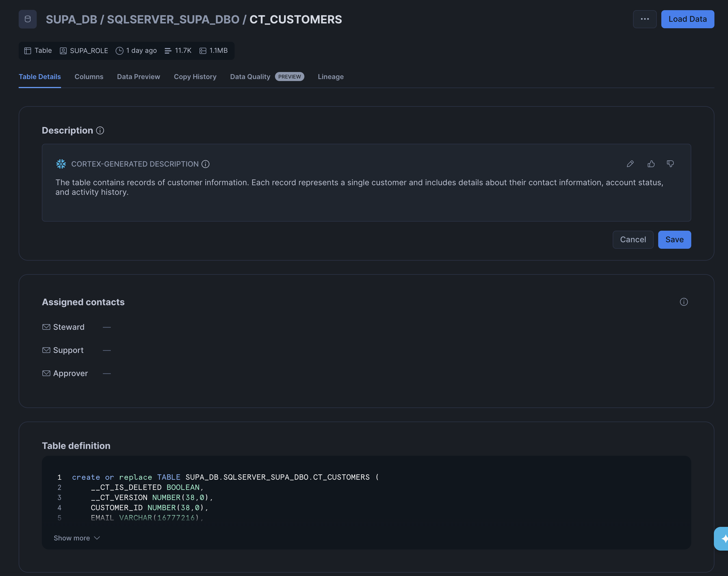Open the three-dots more options menu

click(644, 19)
